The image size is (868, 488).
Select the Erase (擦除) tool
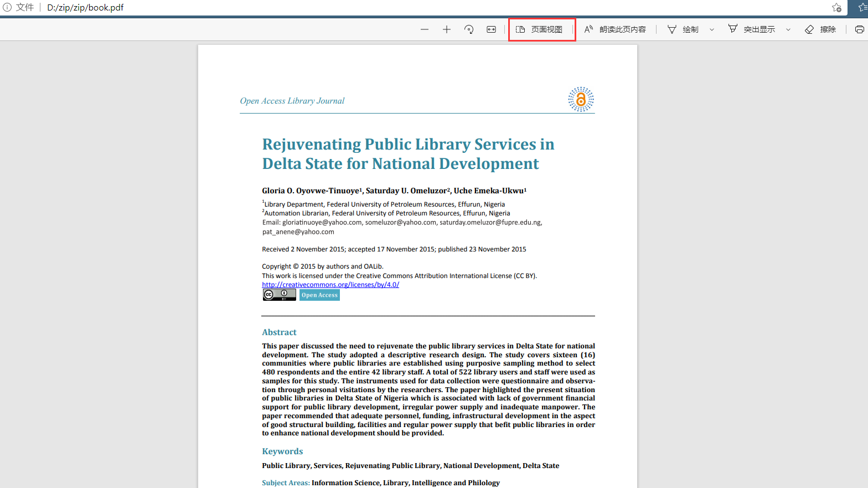[x=820, y=29]
